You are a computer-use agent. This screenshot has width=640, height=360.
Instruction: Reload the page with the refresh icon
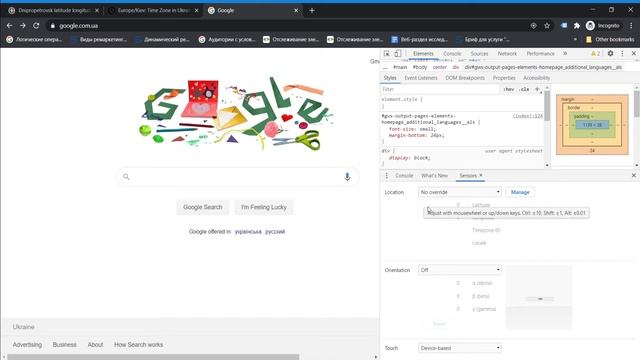pyautogui.click(x=36, y=25)
